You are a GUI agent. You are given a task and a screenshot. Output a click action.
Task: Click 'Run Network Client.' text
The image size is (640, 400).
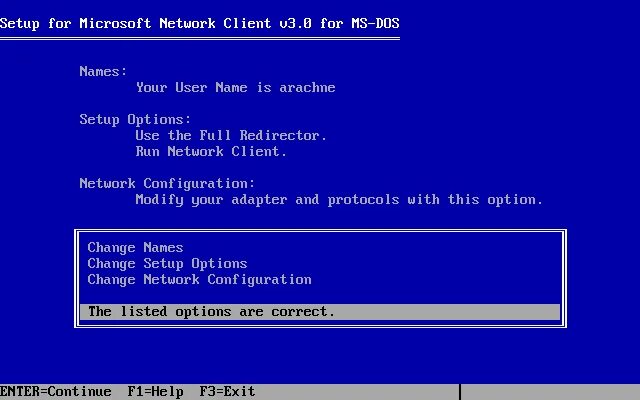[211, 151]
